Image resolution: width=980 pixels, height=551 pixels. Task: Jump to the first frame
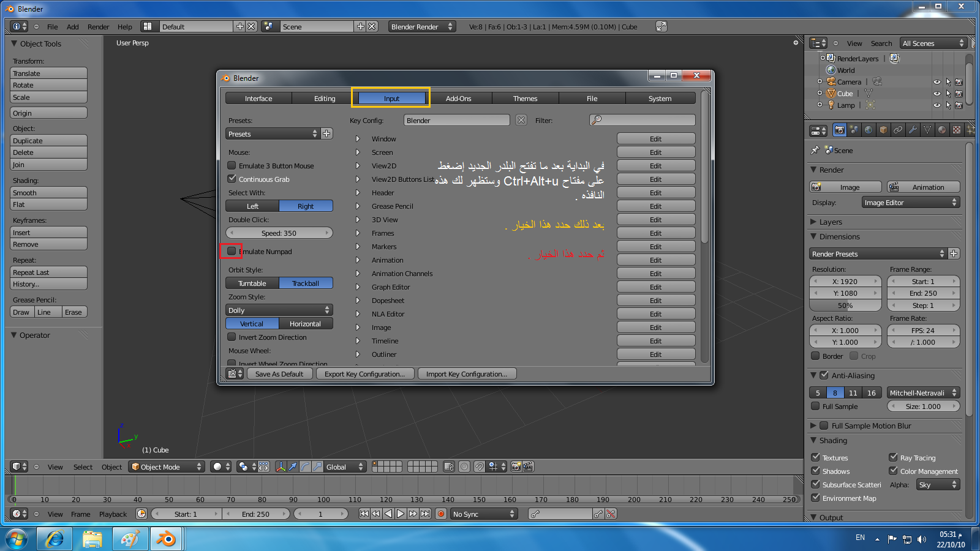tap(364, 514)
